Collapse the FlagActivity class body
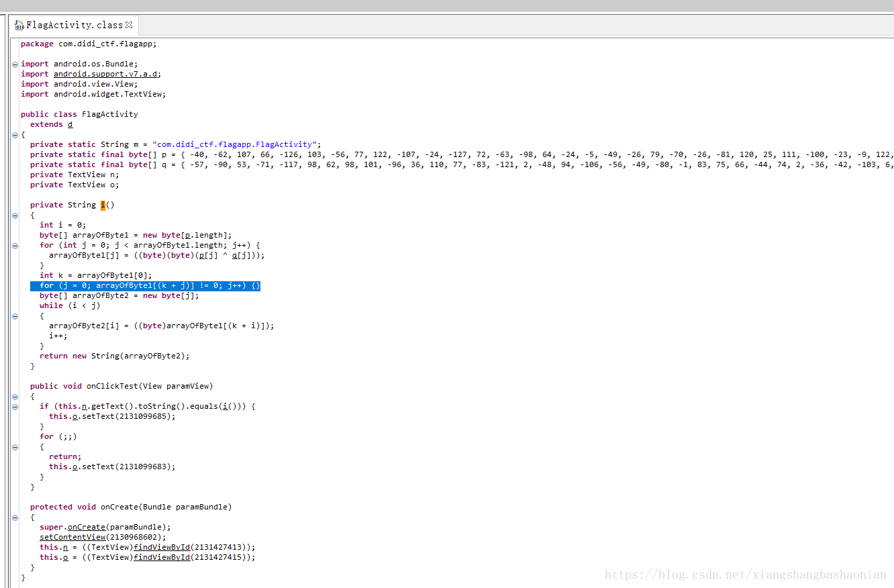 tap(14, 134)
